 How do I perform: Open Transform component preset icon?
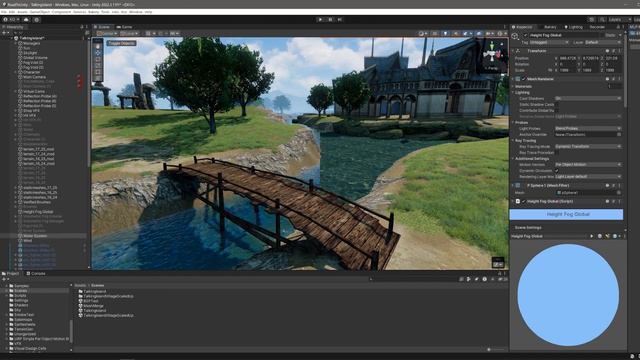tap(613, 51)
